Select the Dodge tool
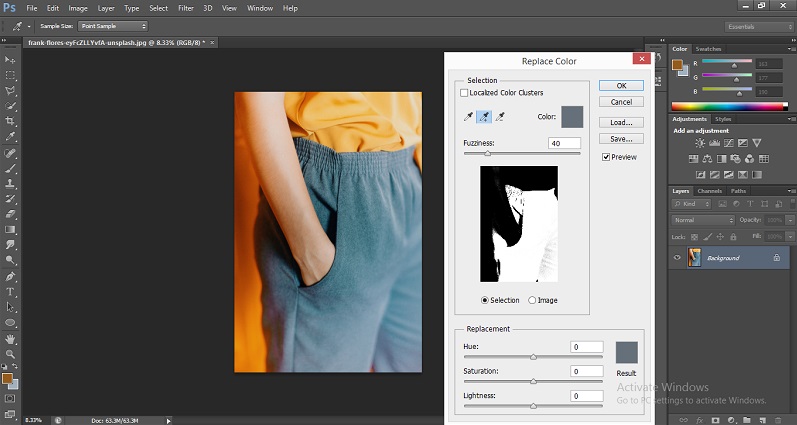This screenshot has width=797, height=425. (10, 260)
